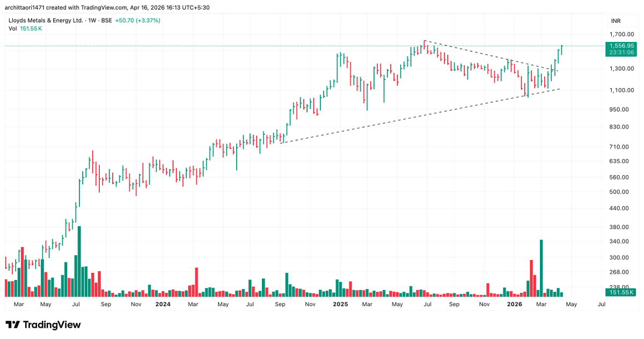Select the descending upper dashed trendline
The image size is (644, 339).
pos(491,56)
